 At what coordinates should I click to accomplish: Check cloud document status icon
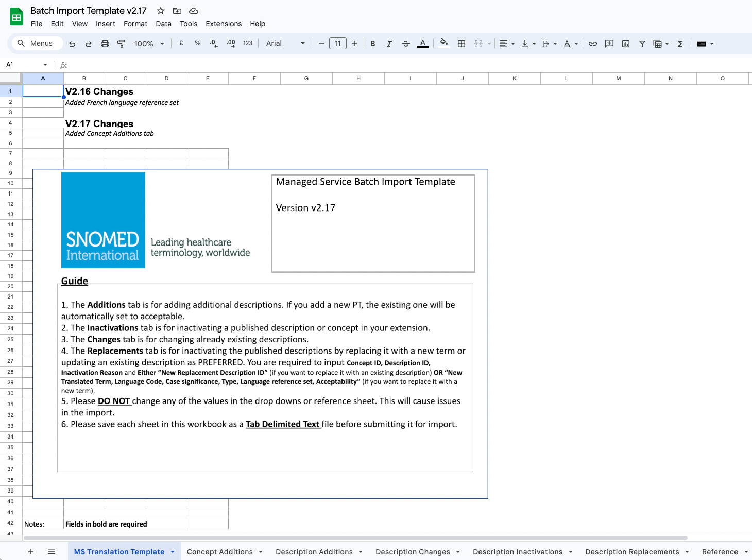194,11
